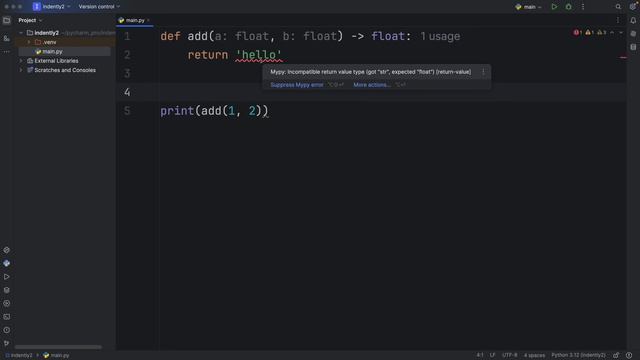Open the Project tool window folder icon
Image resolution: width=640 pixels, height=360 pixels.
7,20
